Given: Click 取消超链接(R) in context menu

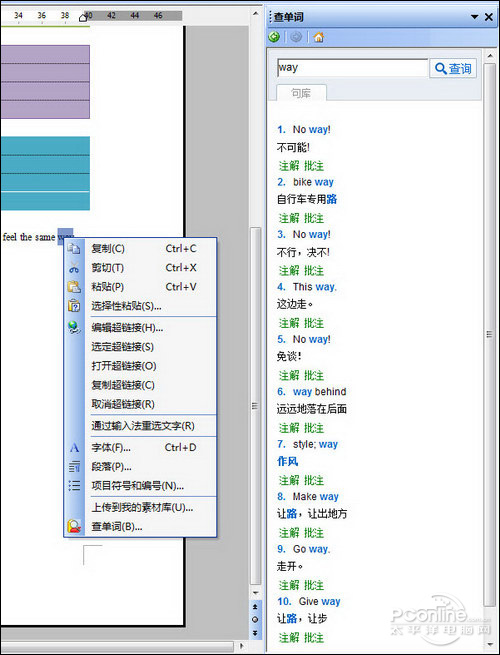Looking at the screenshot, I should (x=141, y=404).
